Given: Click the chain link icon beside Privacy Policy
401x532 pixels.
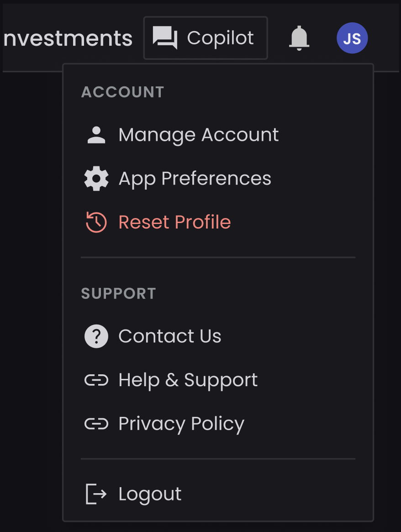Looking at the screenshot, I should point(96,424).
